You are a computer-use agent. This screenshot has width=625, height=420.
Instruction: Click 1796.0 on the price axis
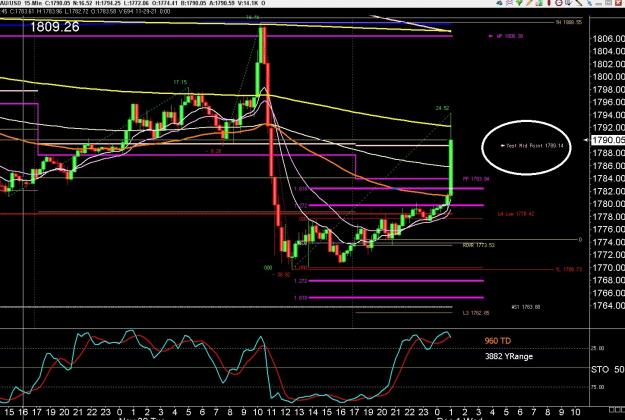[x=609, y=102]
